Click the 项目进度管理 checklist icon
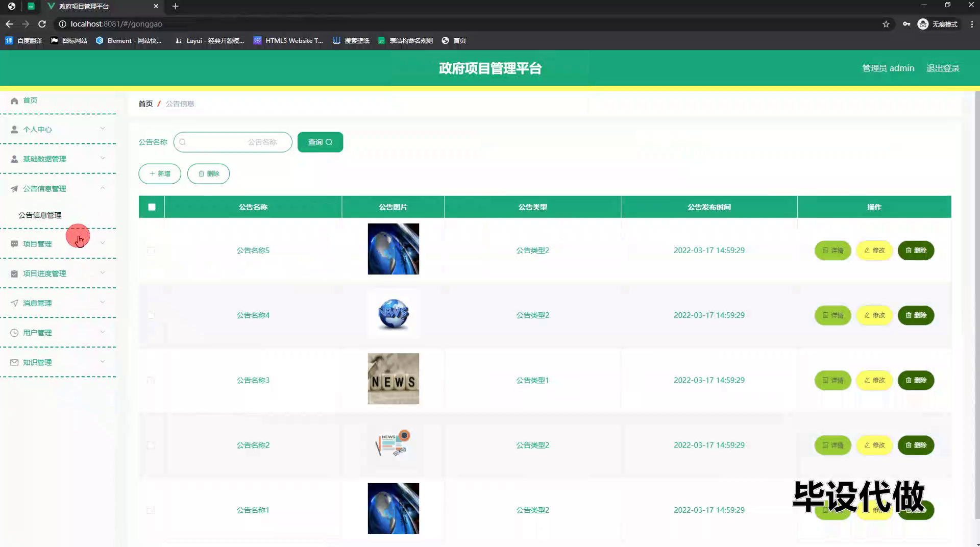The height and width of the screenshot is (547, 980). (14, 273)
